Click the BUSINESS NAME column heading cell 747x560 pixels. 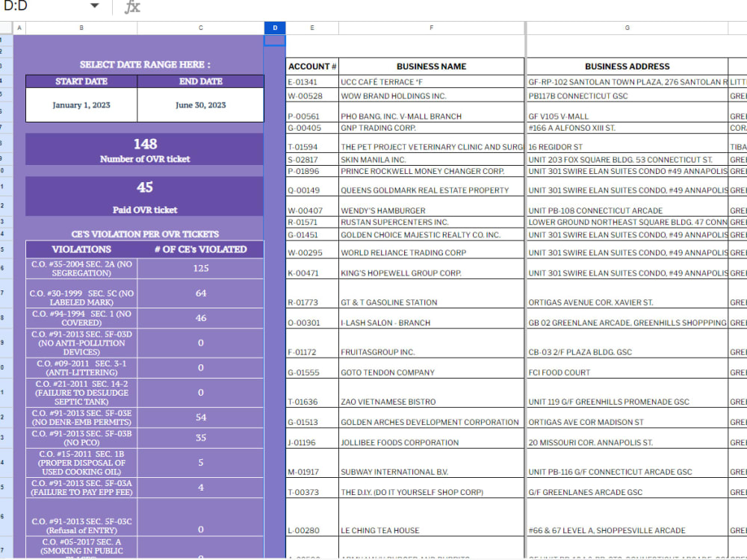(x=432, y=66)
